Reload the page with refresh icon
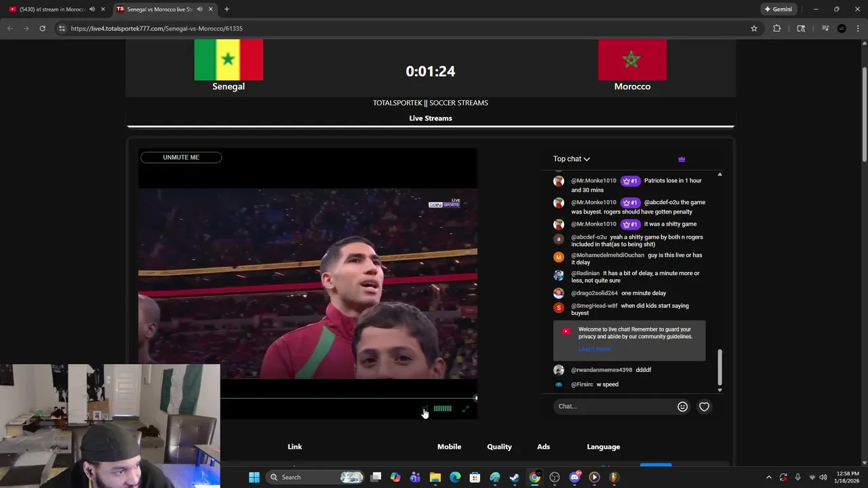Screen dimensions: 868x488 [42, 28]
